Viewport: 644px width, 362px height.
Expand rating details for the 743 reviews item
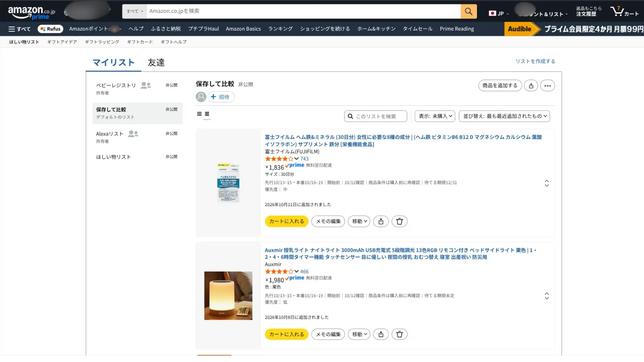[297, 159]
